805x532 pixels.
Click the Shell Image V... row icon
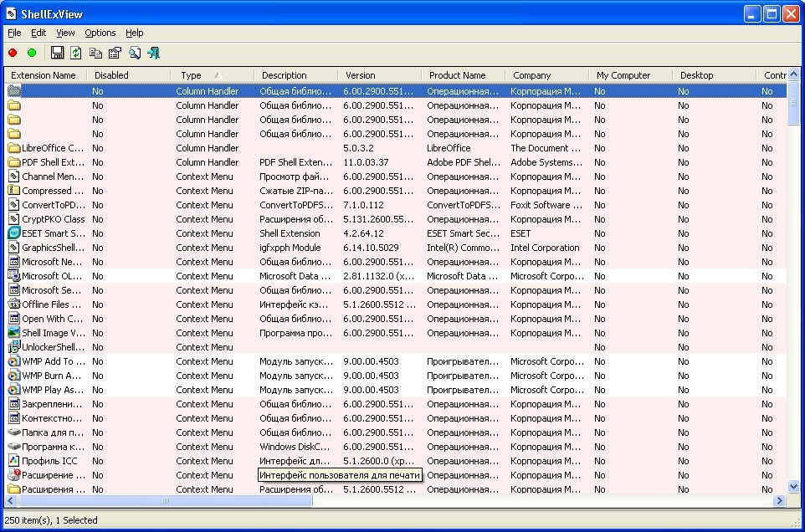(14, 333)
